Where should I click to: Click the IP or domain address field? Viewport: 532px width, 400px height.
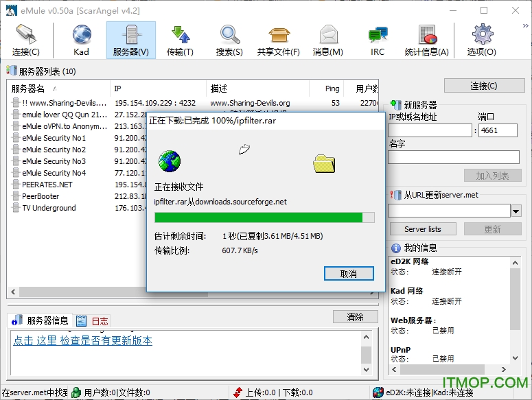click(x=430, y=130)
